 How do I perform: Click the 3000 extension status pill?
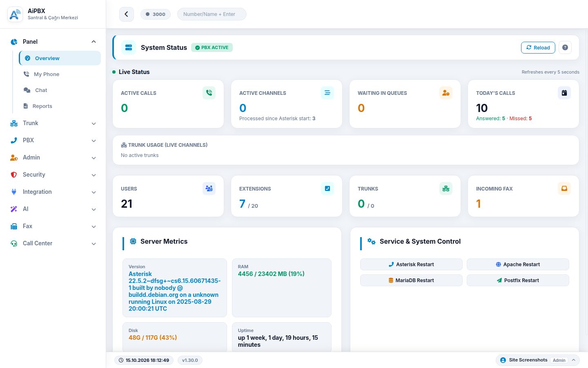pos(156,14)
